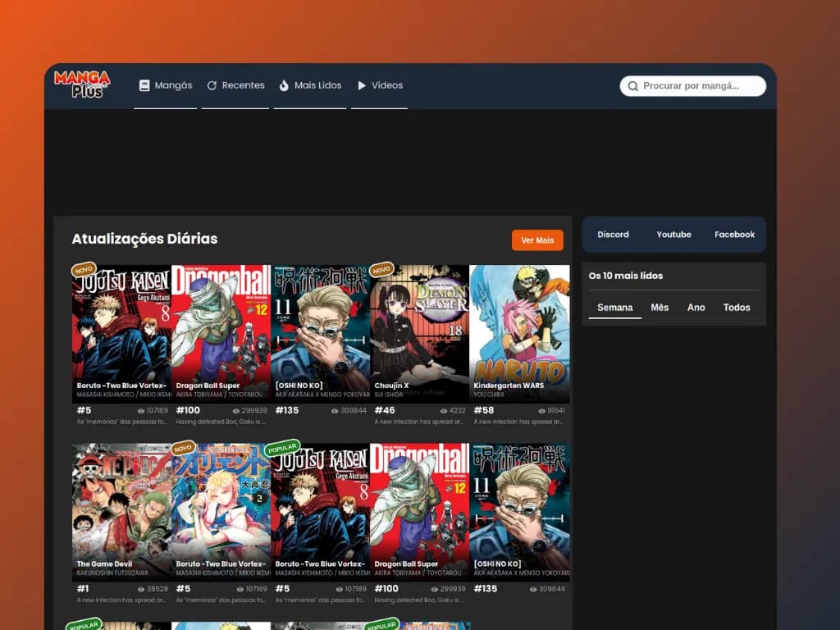Click the POPULAR badge on second-row Jujutsu Kaisen

click(282, 447)
